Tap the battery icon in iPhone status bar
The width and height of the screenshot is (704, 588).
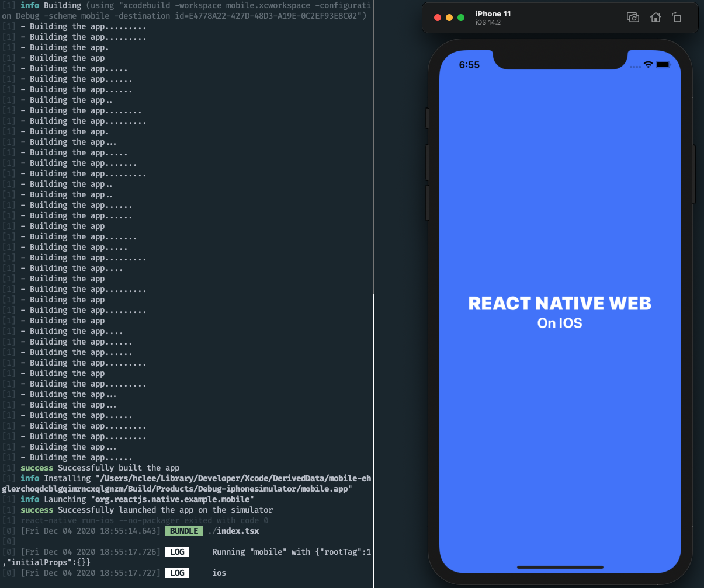[x=663, y=65]
